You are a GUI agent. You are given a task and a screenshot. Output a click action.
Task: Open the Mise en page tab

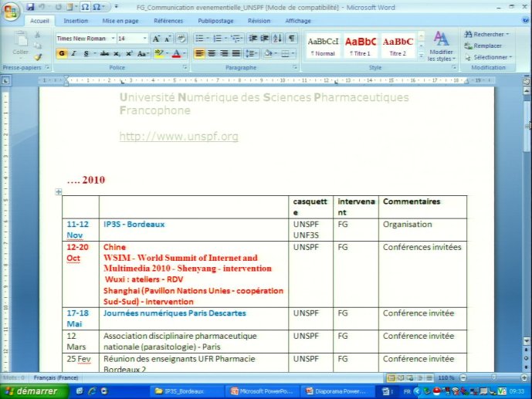[x=120, y=21]
